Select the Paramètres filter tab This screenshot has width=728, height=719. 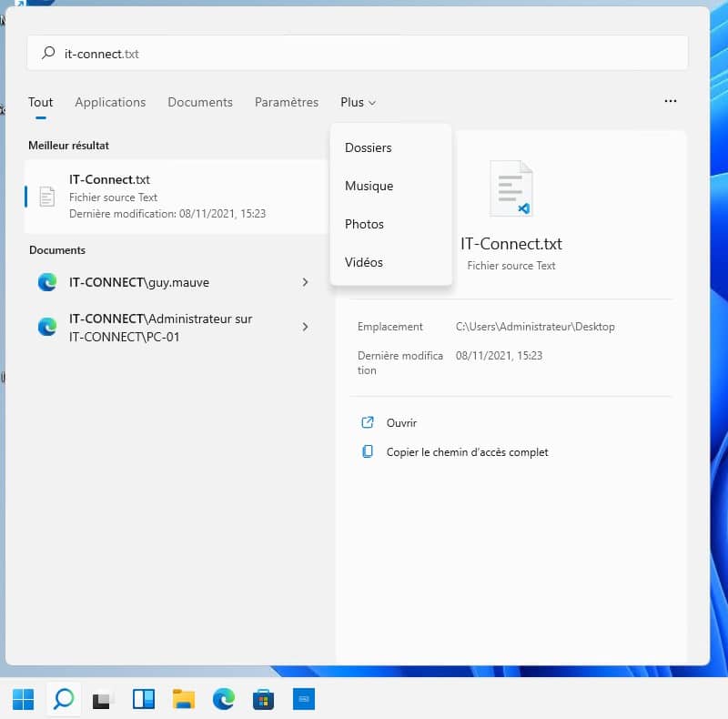click(287, 103)
